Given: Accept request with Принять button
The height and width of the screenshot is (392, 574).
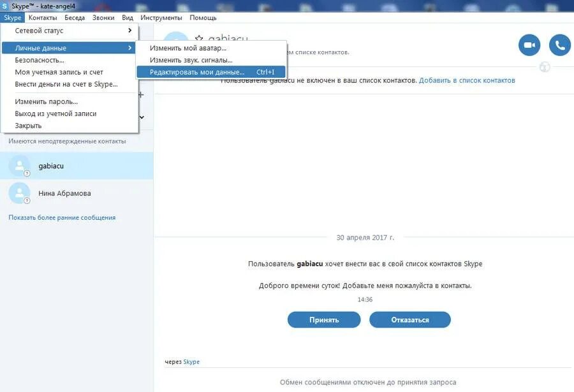Looking at the screenshot, I should point(324,319).
